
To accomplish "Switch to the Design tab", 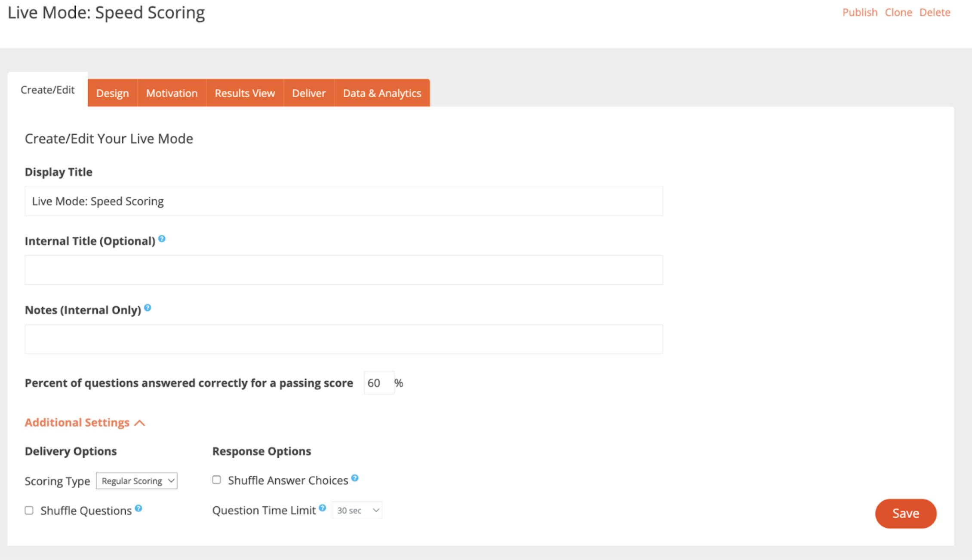I will click(112, 93).
